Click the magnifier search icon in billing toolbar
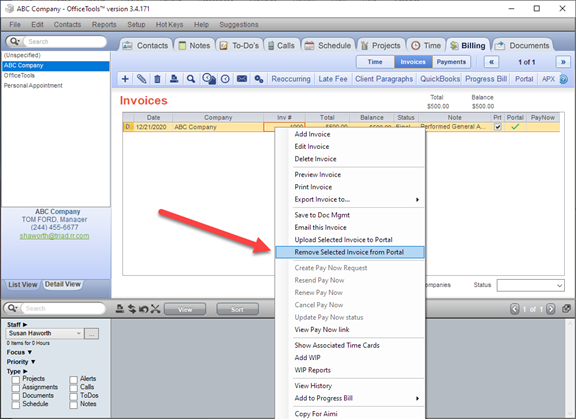Image resolution: width=576 pixels, height=419 pixels. click(x=191, y=79)
